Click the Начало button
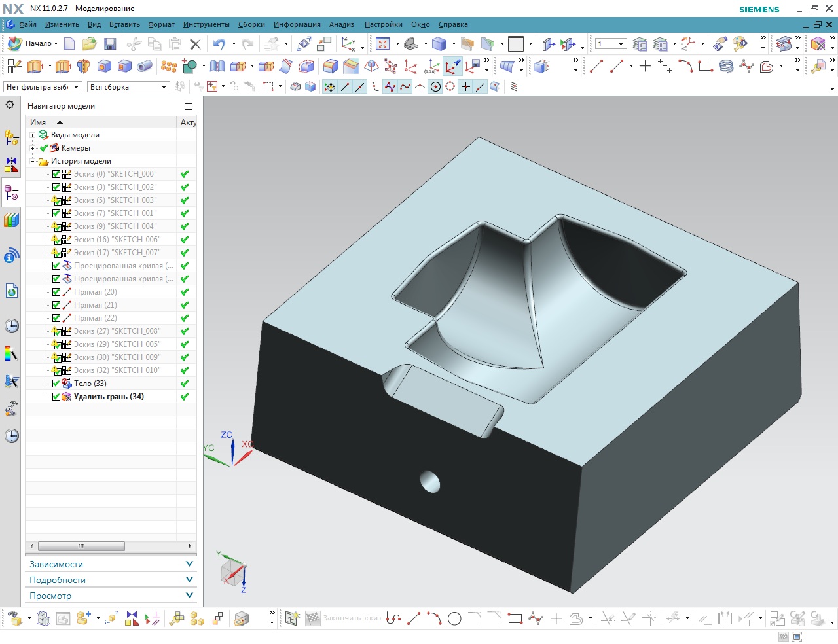Image resolution: width=838 pixels, height=644 pixels. click(33, 44)
